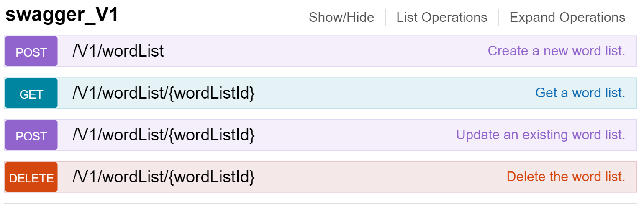Click blank middle area of Update POST row
The height and width of the screenshot is (213, 644).
point(356,135)
